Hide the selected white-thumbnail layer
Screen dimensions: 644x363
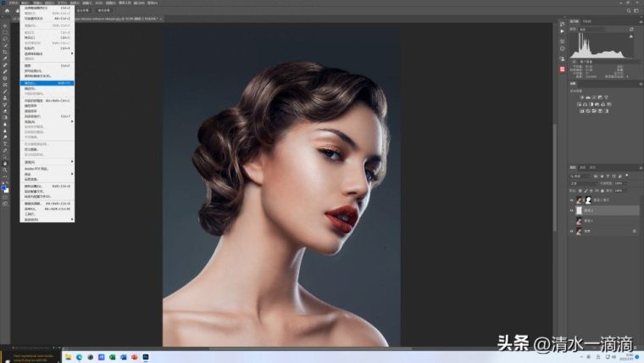pyautogui.click(x=571, y=210)
